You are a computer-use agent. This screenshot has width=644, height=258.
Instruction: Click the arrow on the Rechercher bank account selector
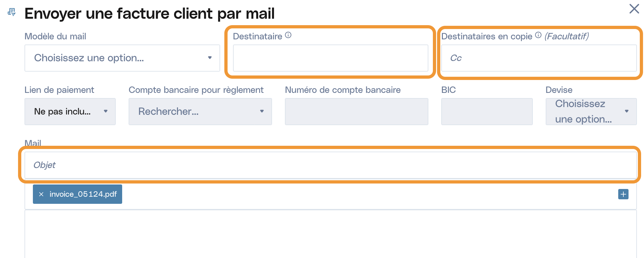[262, 111]
